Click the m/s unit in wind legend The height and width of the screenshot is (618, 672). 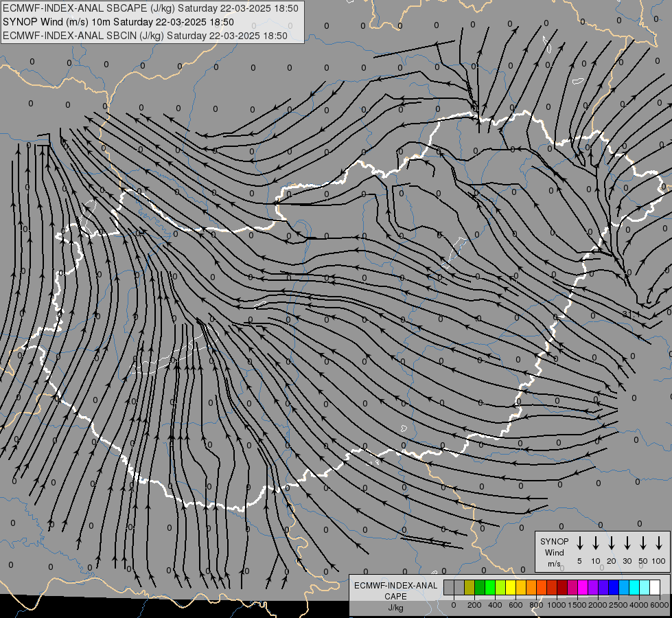554,564
